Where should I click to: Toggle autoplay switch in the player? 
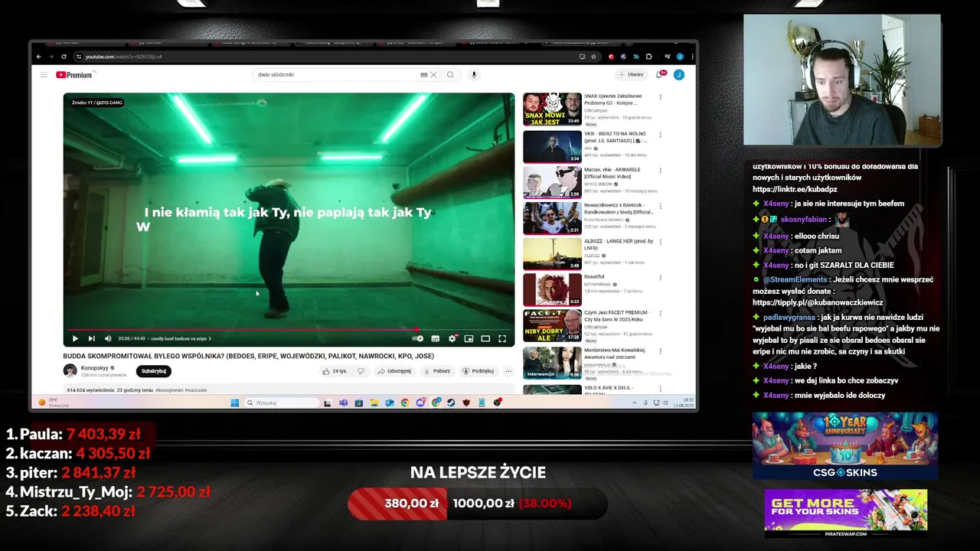click(418, 338)
